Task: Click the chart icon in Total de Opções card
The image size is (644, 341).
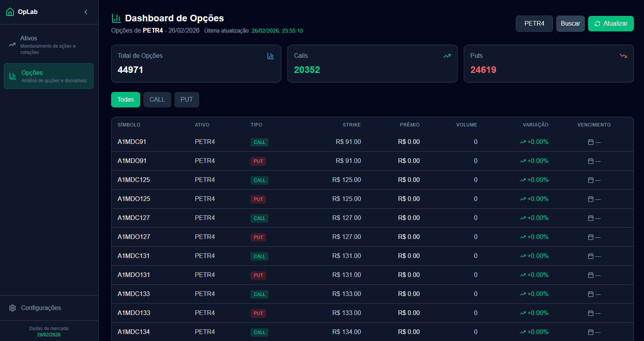Action: pos(270,56)
